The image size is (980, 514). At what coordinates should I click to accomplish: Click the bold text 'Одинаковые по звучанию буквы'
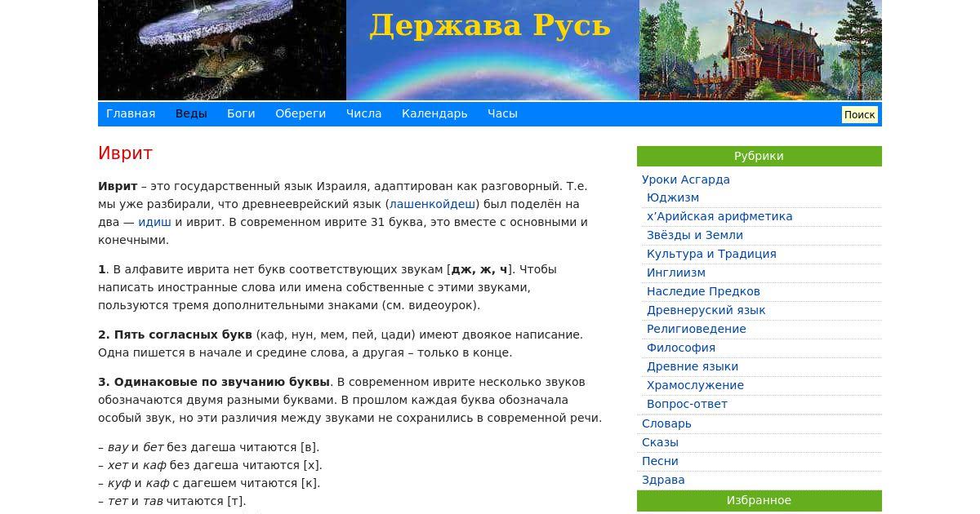221,382
